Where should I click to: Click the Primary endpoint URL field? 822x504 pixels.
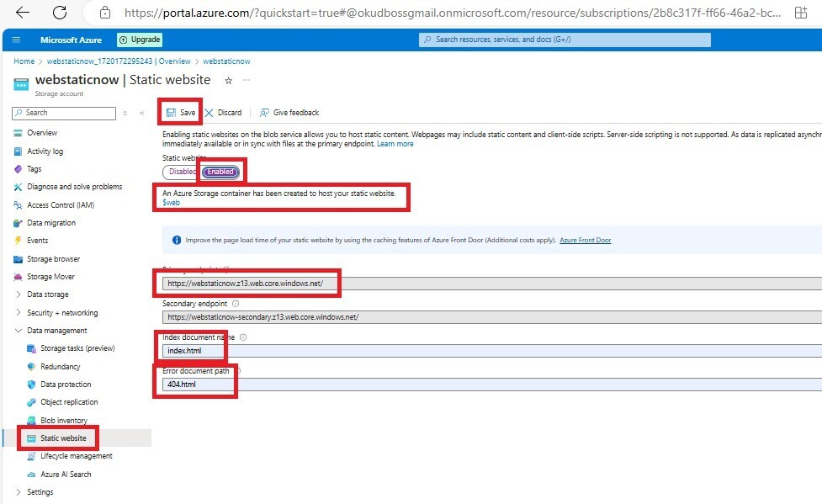[x=491, y=284]
